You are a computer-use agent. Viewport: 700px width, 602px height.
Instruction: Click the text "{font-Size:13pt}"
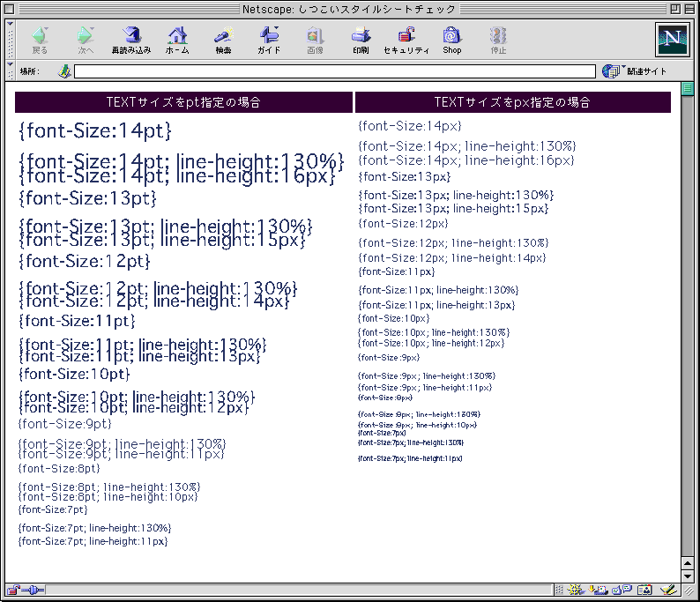coord(87,198)
